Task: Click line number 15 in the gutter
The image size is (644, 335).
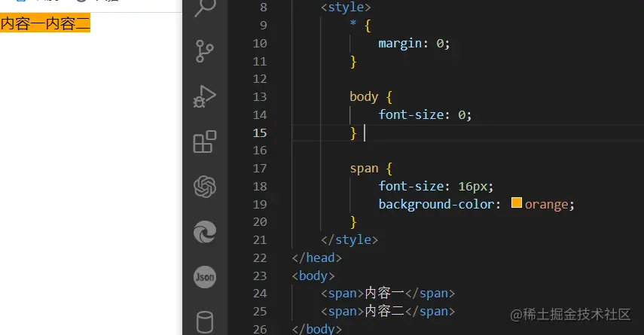Action: pyautogui.click(x=260, y=132)
